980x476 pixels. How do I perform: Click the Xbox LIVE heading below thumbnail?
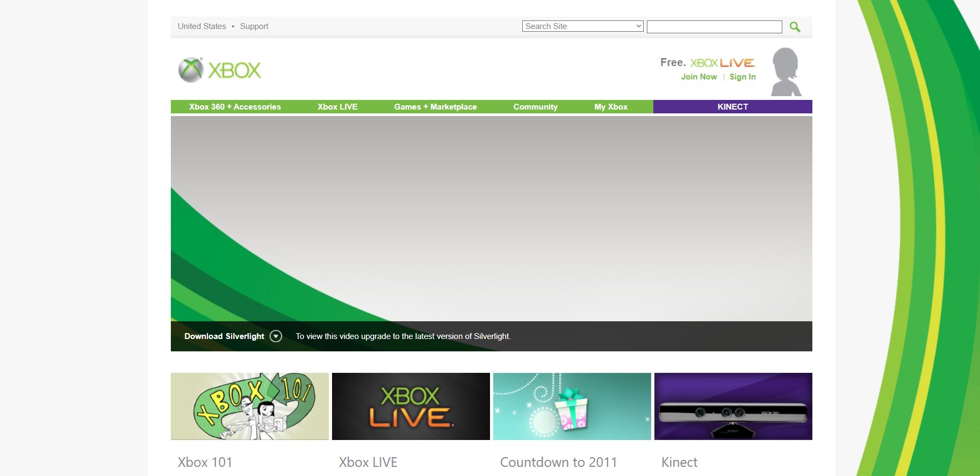point(368,463)
